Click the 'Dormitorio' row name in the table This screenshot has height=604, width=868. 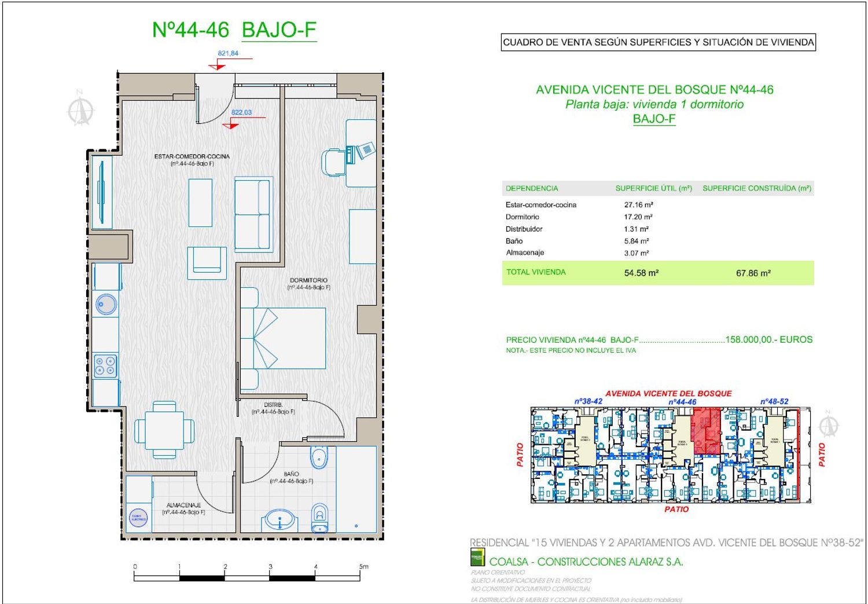click(523, 217)
